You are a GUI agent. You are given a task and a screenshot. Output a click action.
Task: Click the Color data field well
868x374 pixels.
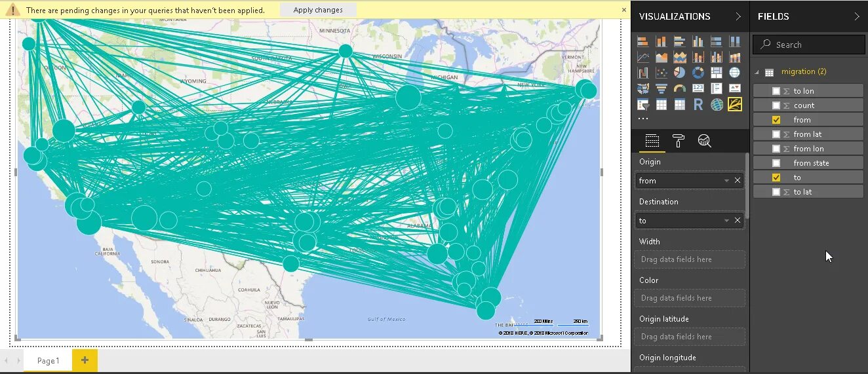click(x=690, y=298)
